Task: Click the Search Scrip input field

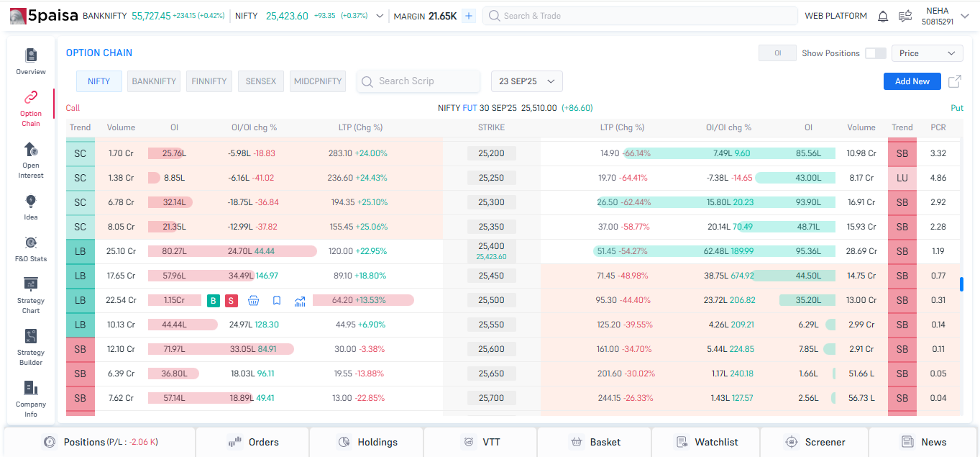Action: (418, 81)
